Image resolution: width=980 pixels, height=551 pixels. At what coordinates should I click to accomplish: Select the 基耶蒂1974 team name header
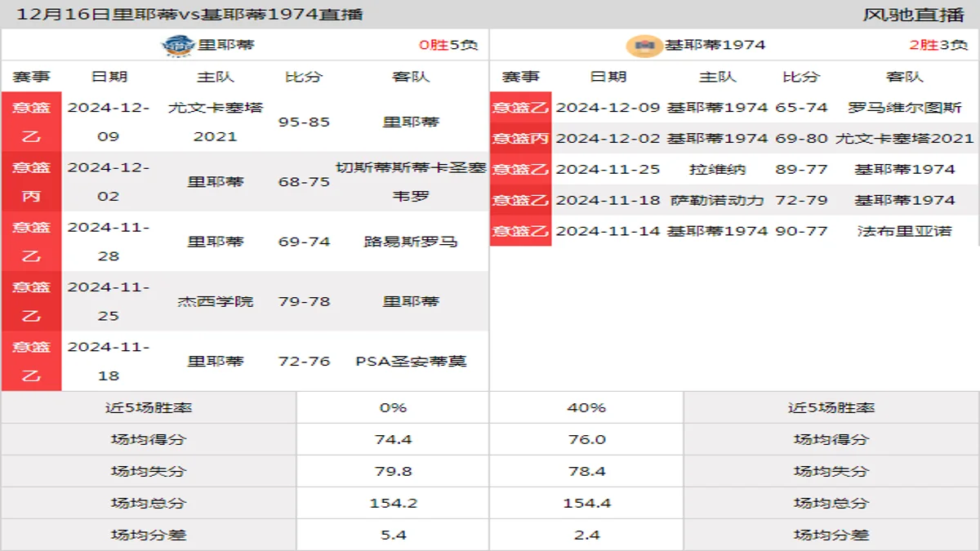715,45
